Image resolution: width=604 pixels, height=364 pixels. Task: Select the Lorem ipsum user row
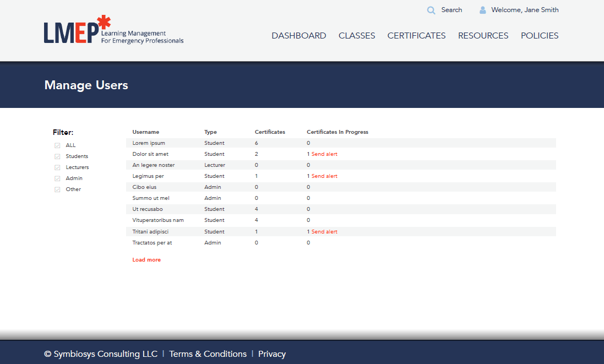tap(341, 143)
